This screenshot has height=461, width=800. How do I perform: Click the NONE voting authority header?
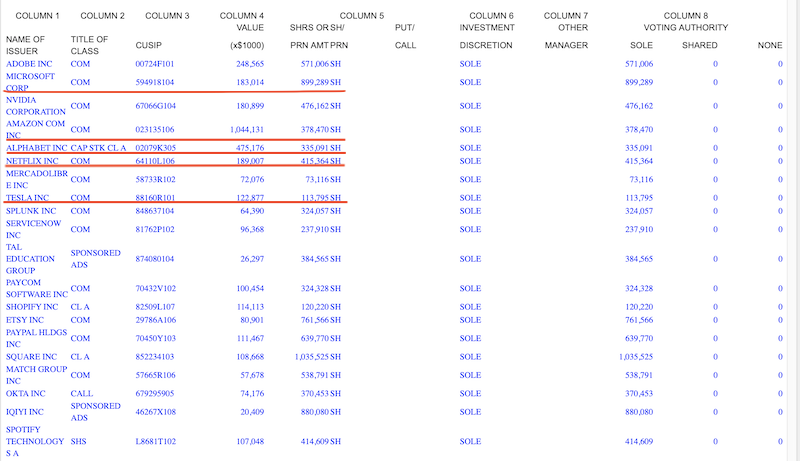(770, 45)
